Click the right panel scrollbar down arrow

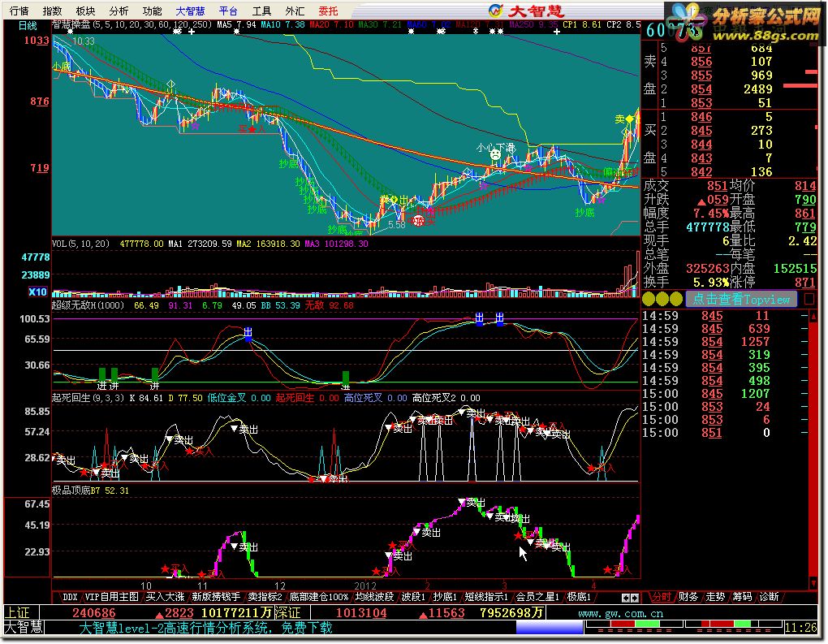point(813,583)
